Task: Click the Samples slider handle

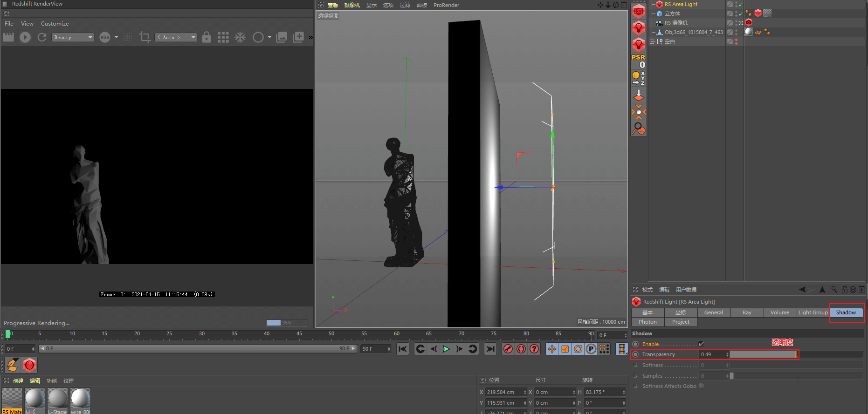Action: pyautogui.click(x=731, y=376)
